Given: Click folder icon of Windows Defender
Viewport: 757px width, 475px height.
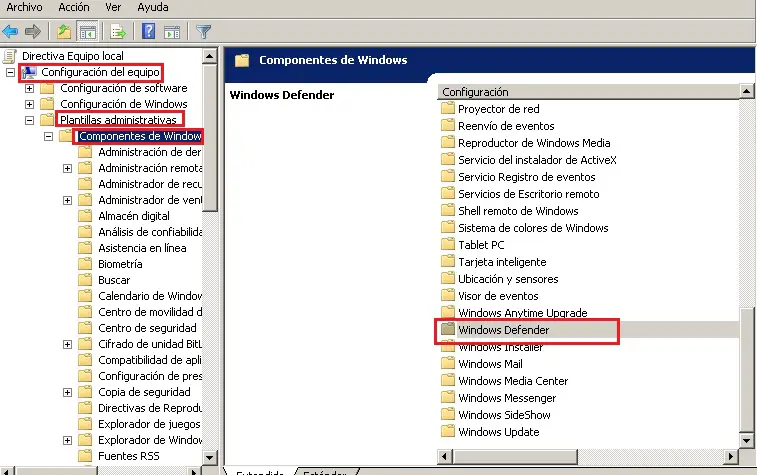Looking at the screenshot, I should 448,329.
